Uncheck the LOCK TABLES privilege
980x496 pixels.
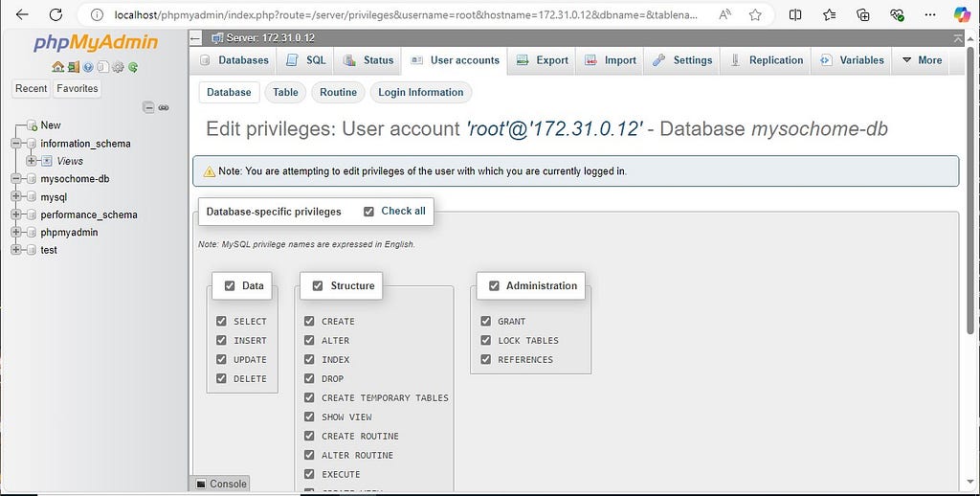pos(485,340)
